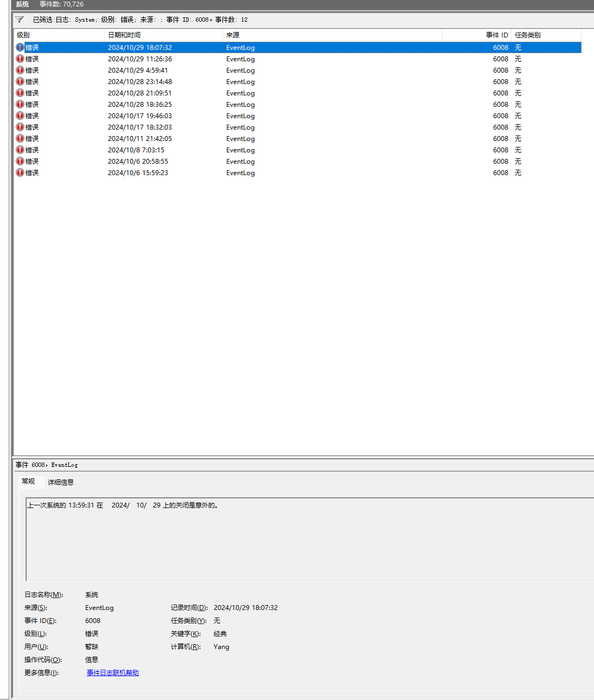Click error icon of 2024/10/11 21:42:05 event
Viewport: 594px width, 700px height.
point(20,138)
